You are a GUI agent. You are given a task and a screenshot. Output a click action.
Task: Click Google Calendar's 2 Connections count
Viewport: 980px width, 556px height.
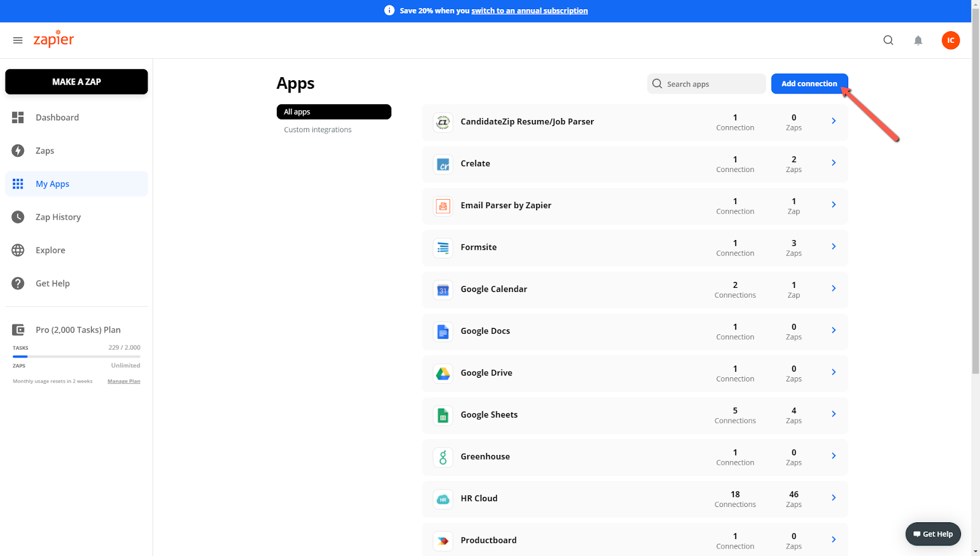tap(735, 290)
